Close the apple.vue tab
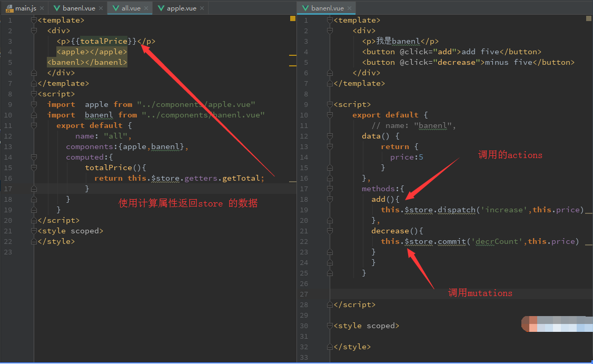This screenshot has height=364, width=593. coord(202,8)
